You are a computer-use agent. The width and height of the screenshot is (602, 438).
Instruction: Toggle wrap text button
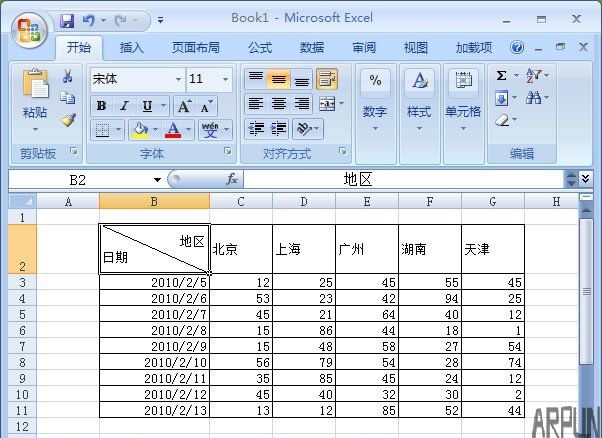click(327, 79)
